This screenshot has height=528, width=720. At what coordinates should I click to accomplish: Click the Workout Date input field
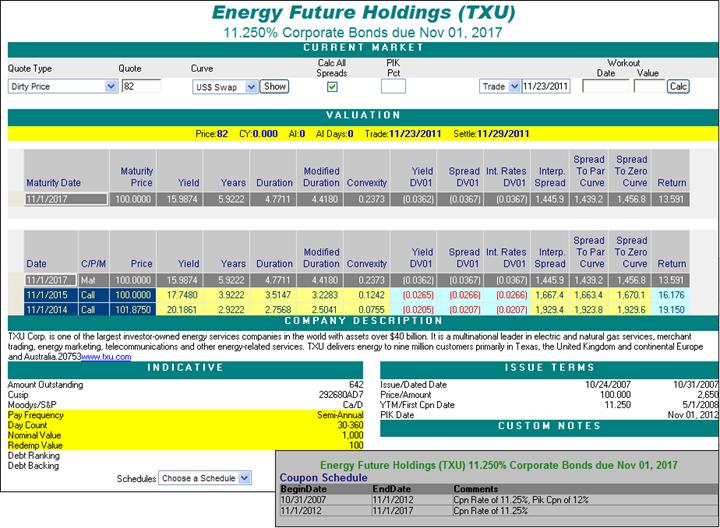[x=606, y=86]
